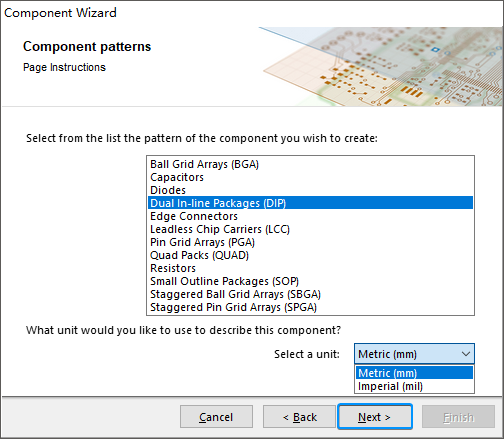Screen dimensions: 504x439
Task: Select Pin Grid Arrays (PGA) entry
Action: pos(310,242)
